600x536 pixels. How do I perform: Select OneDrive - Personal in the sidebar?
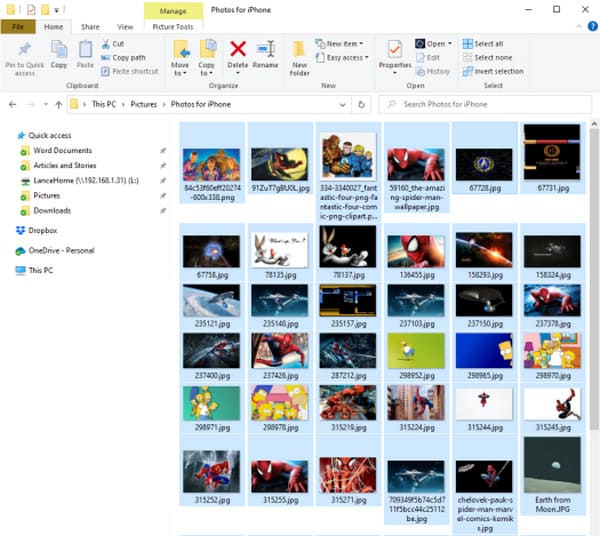coord(60,250)
